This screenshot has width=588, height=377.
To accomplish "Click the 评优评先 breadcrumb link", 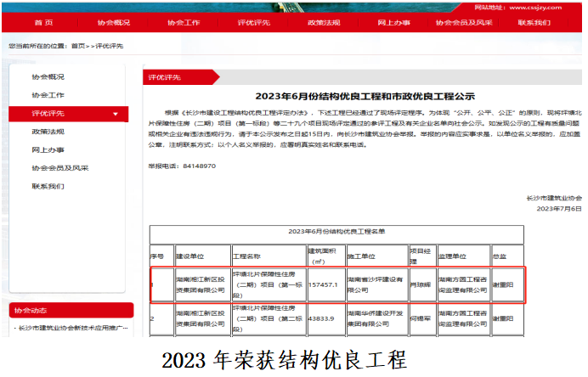I will point(109,44).
